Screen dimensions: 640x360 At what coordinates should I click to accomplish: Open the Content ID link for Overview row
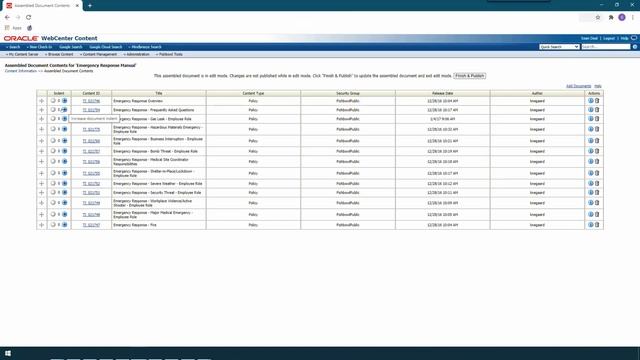click(91, 101)
